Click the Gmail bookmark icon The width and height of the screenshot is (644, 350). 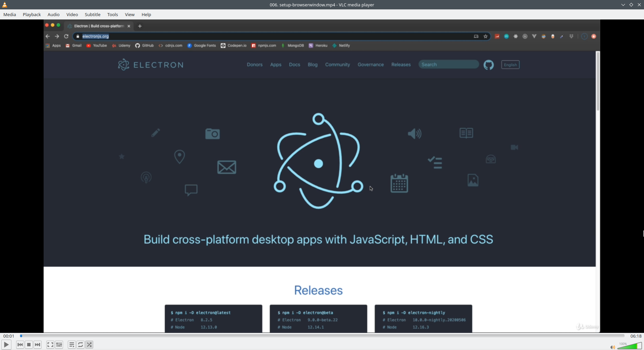(67, 46)
